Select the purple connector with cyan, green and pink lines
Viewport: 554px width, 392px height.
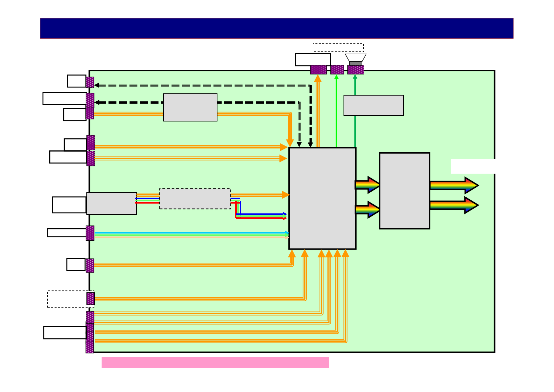90,233
